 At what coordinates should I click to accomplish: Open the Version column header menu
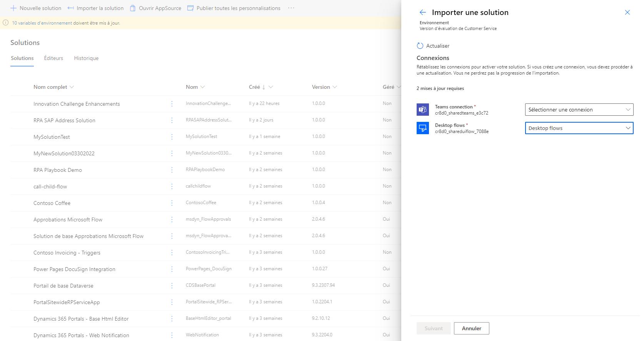click(324, 87)
